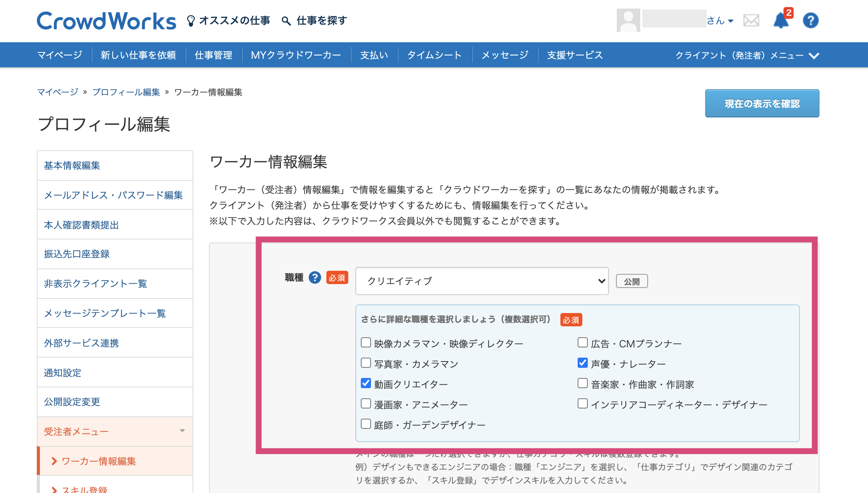Expand the クライアント（発注者）メニュー dropdown
The height and width of the screenshot is (493, 868).
pyautogui.click(x=747, y=55)
